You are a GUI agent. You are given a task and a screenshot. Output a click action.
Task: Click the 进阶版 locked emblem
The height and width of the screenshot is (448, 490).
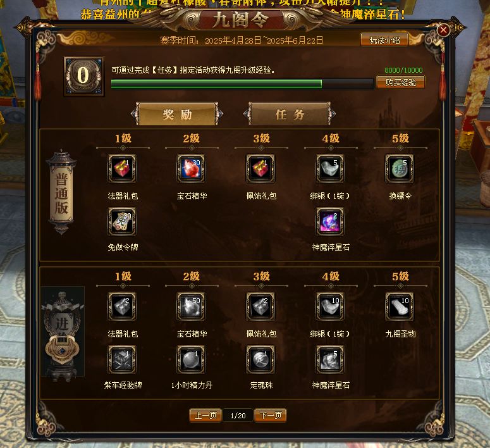point(63,332)
